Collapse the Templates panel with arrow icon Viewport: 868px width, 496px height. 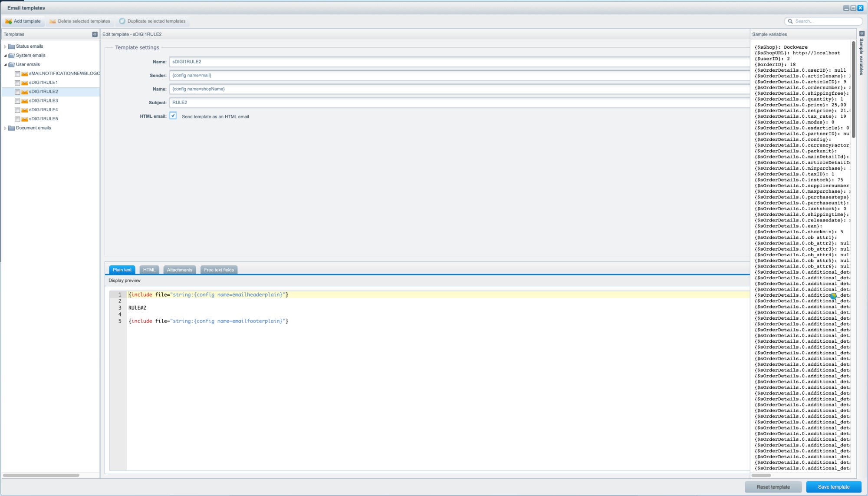pos(95,34)
